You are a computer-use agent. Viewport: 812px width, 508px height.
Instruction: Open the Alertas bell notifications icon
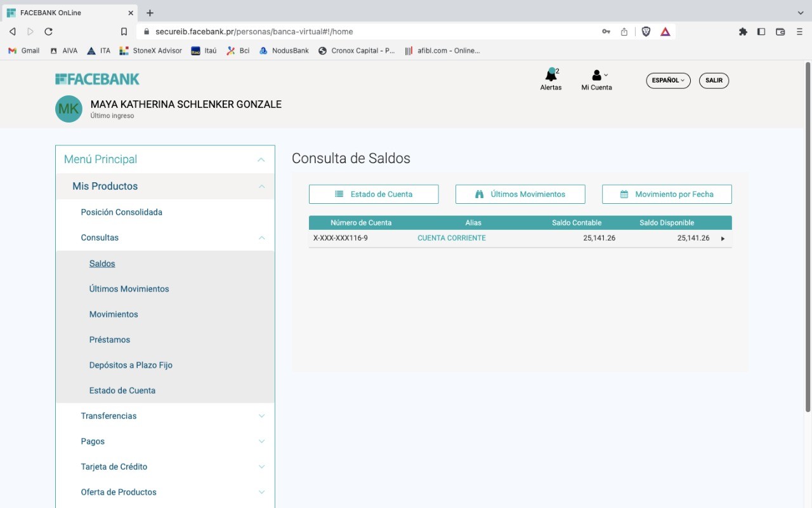coord(551,76)
